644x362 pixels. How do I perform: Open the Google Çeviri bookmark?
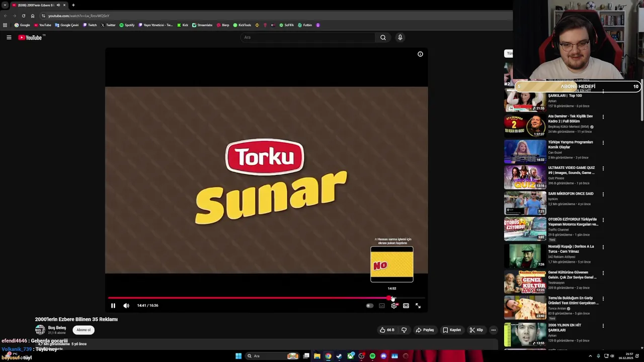click(x=67, y=25)
